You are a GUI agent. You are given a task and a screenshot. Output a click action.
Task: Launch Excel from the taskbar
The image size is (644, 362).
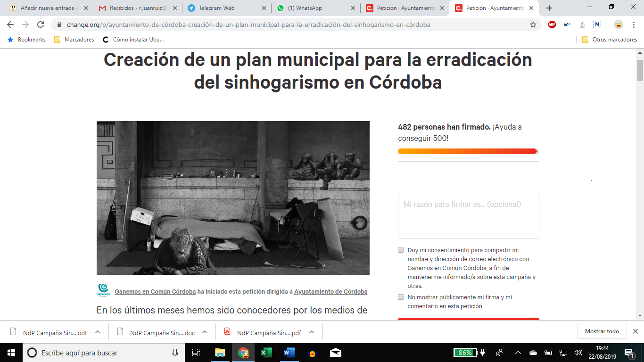(x=266, y=353)
